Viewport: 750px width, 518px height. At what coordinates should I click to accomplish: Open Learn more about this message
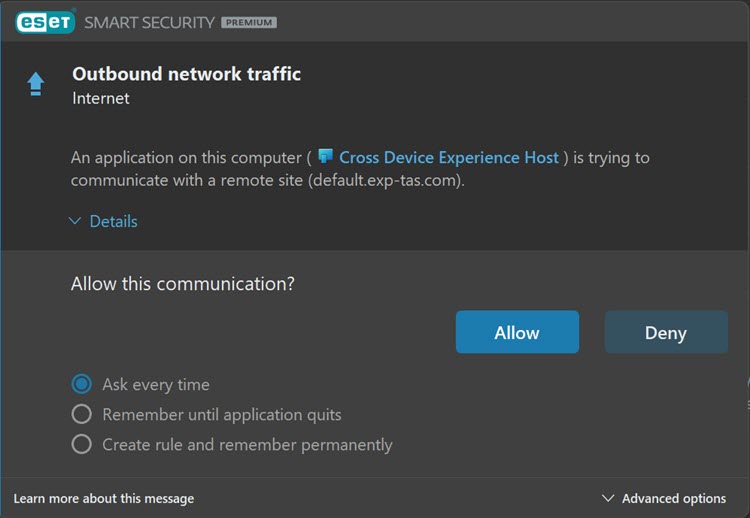tap(104, 498)
